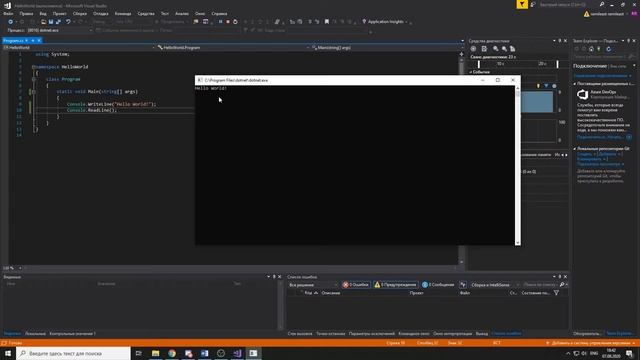Undo the last action in toolbar
The height and width of the screenshot is (360, 640).
coord(68,22)
